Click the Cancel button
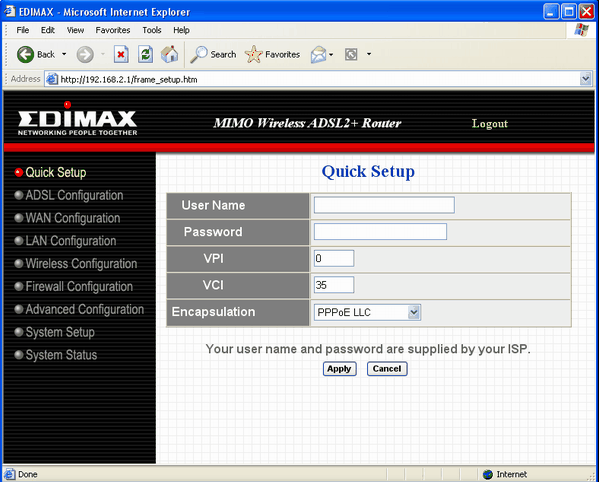 pyautogui.click(x=387, y=369)
